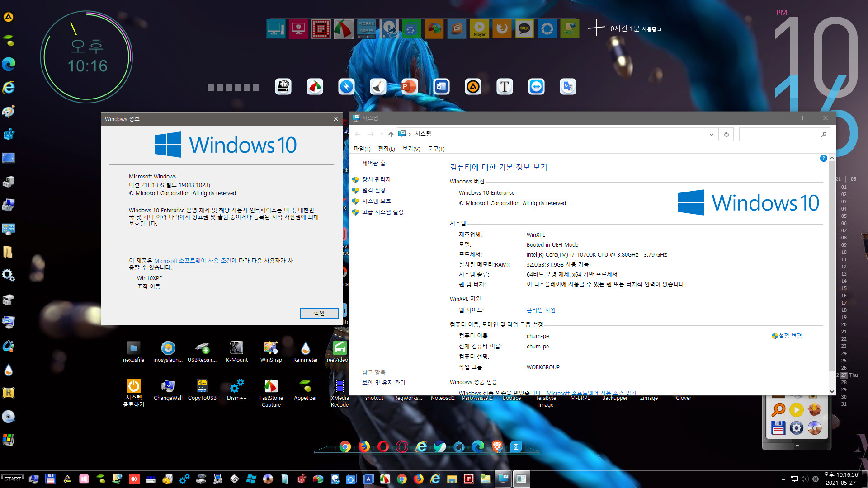This screenshot has height=488, width=868.
Task: Launch the Google Translate dock icon
Action: click(568, 86)
